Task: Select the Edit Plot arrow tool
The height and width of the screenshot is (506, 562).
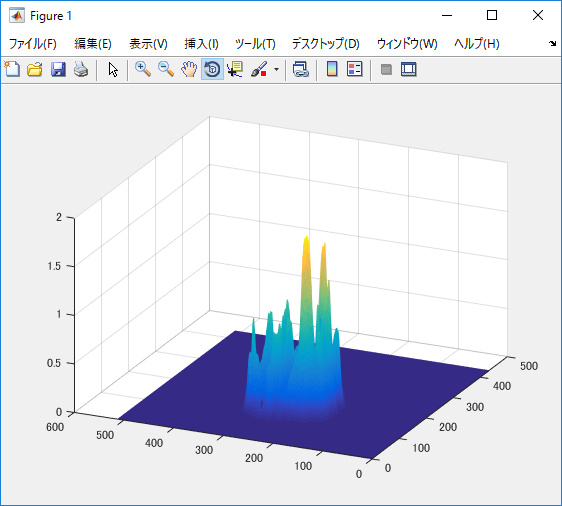Action: tap(113, 69)
